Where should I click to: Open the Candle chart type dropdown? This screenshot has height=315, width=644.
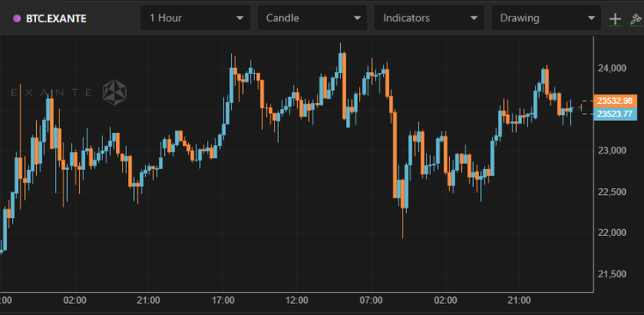pos(313,18)
